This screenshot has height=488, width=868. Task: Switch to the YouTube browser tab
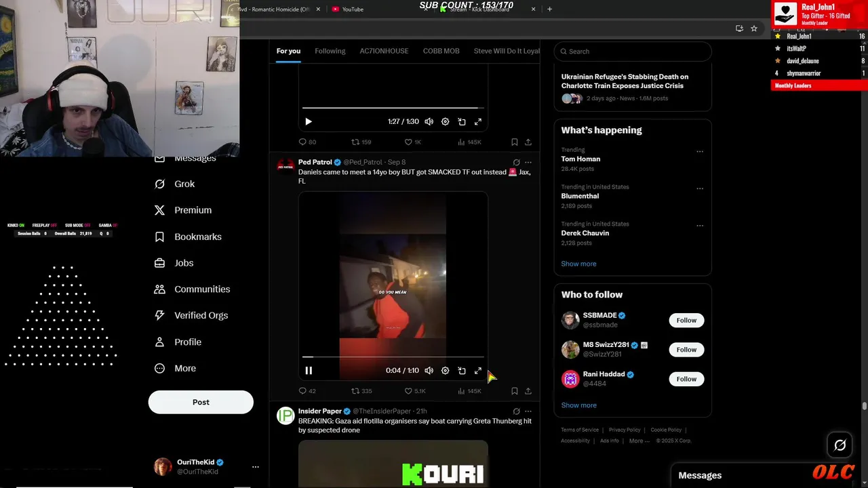(352, 9)
